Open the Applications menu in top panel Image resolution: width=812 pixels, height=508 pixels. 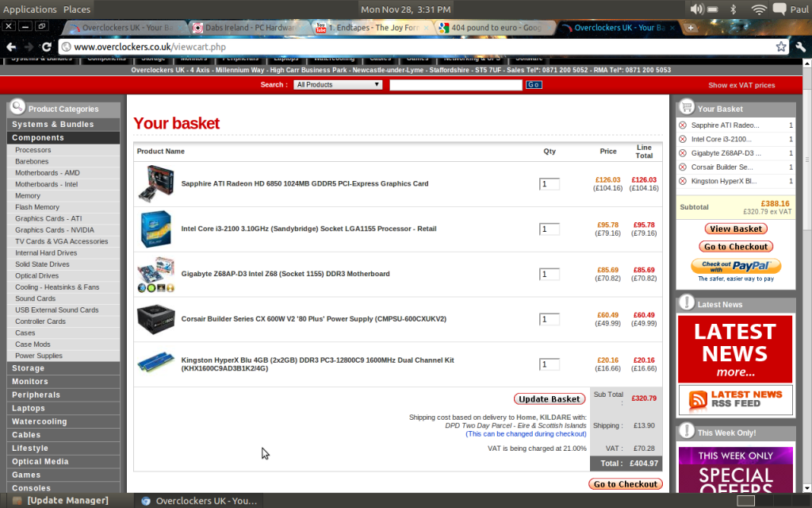pos(30,9)
